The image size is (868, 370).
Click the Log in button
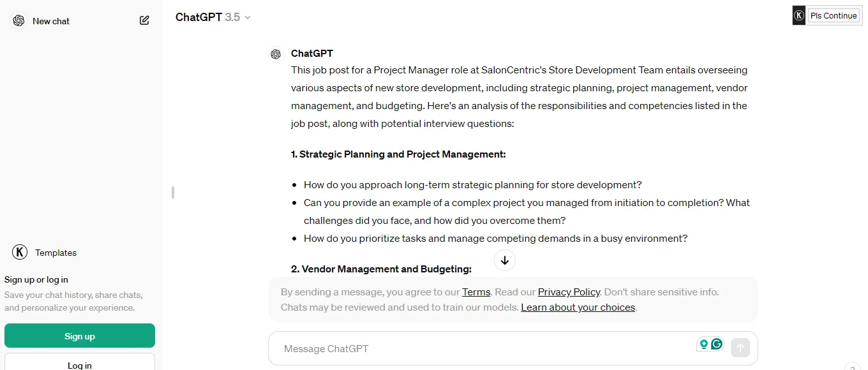coord(80,362)
